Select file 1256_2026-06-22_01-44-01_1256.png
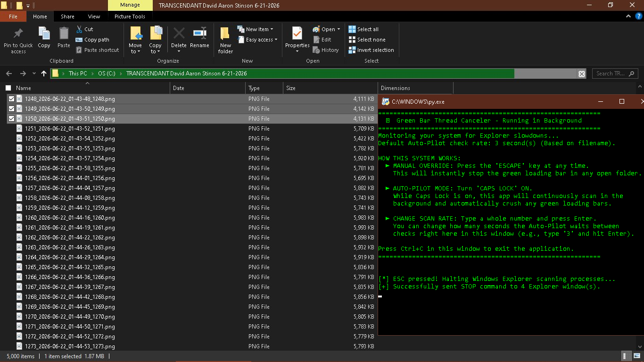644x362 pixels. [70, 178]
